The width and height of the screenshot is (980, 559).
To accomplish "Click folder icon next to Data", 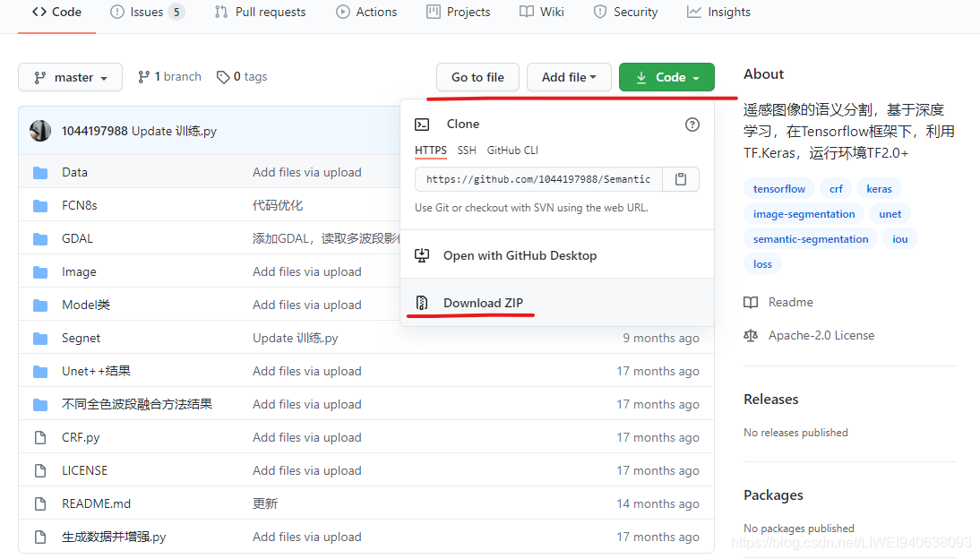I will point(40,172).
